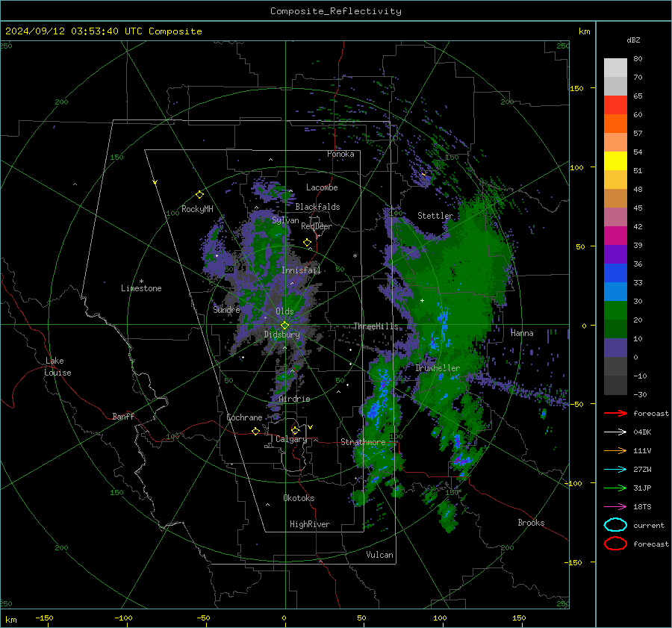Screen dimensions: 672x628
Task: Select the white 04DK arrow icon
Action: (615, 432)
